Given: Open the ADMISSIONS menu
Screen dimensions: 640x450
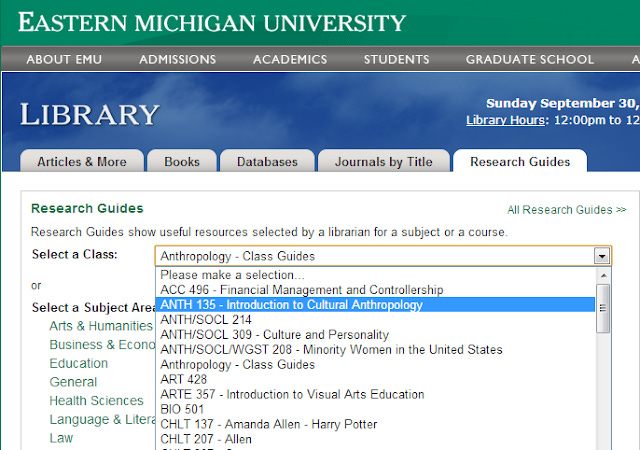Looking at the screenshot, I should pyautogui.click(x=178, y=60).
